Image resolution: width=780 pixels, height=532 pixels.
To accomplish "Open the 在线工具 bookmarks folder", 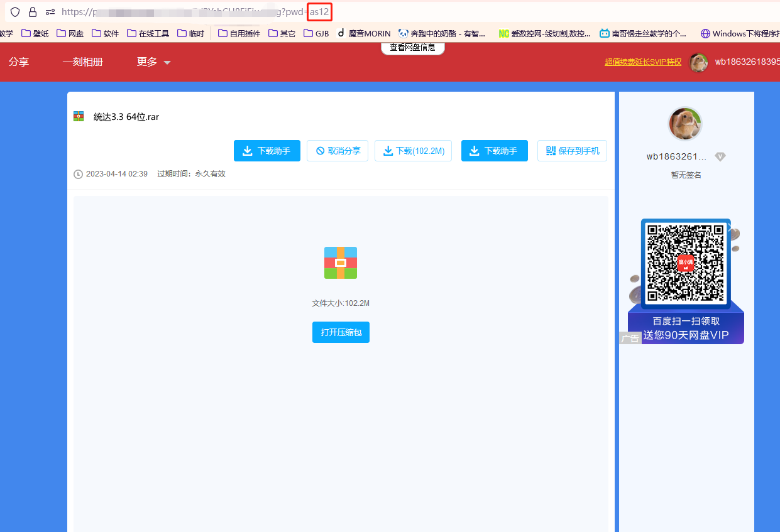I will (x=148, y=33).
